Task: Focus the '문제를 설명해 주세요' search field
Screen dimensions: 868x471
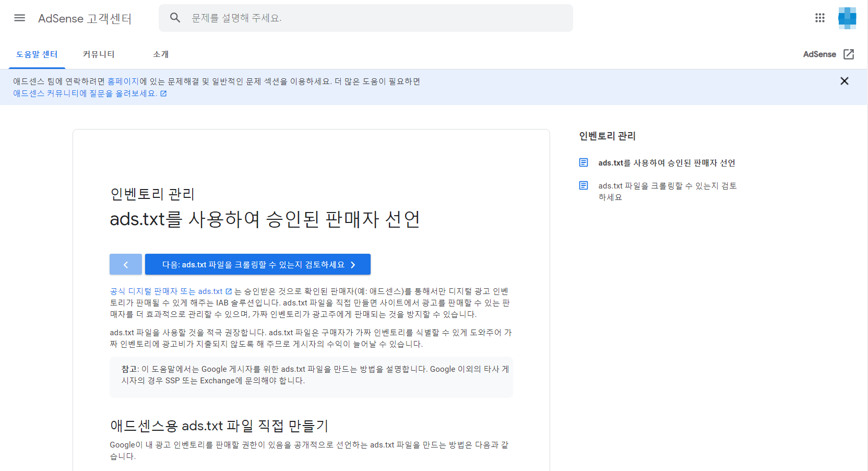Action: (x=365, y=18)
